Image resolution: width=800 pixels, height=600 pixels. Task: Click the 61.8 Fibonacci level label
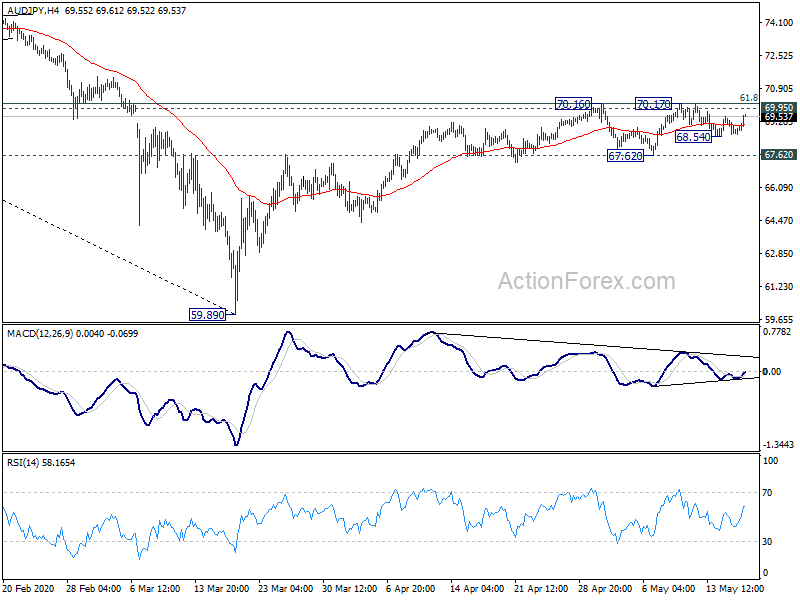coord(749,97)
